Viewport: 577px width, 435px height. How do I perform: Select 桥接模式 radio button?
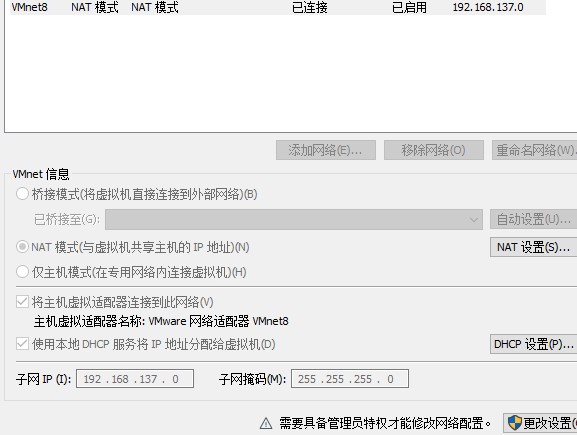pyautogui.click(x=22, y=194)
